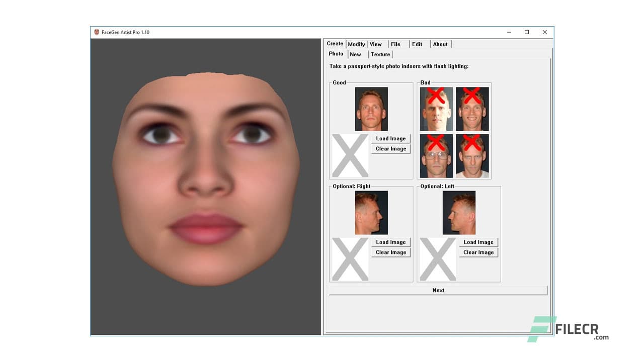Click the good example passport photo
Viewport: 644px width, 362px height.
[370, 109]
